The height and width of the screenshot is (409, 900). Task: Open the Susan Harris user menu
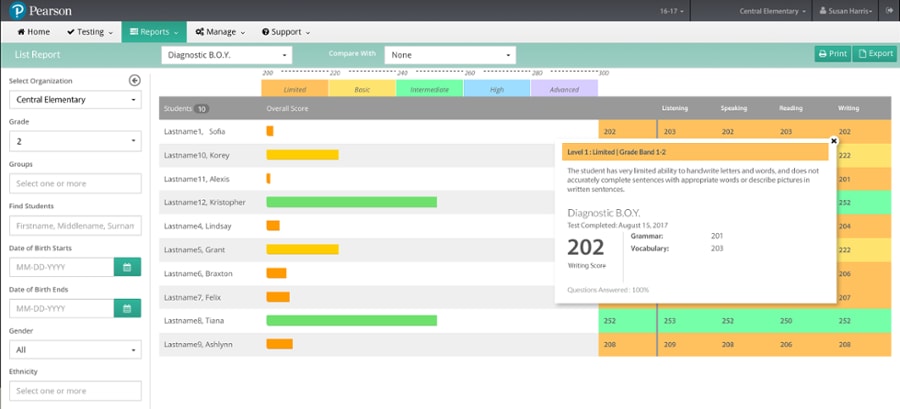pyautogui.click(x=845, y=10)
